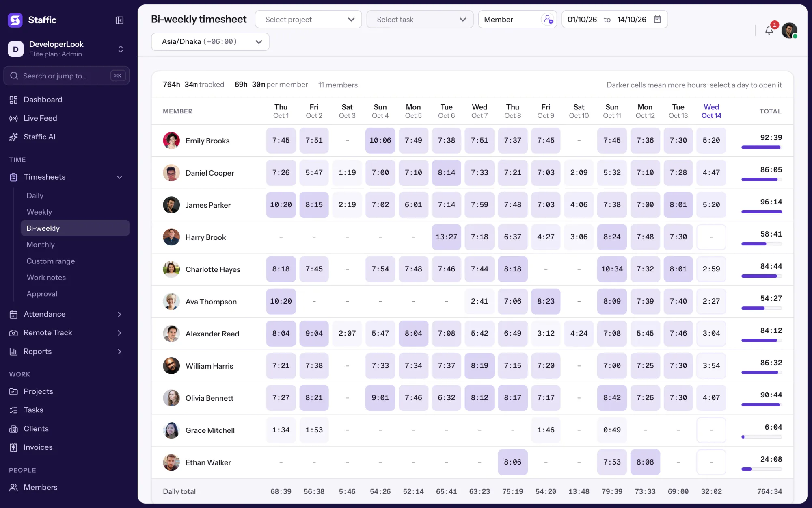The width and height of the screenshot is (812, 508).
Task: Click James Parker's total progress bar
Action: tap(762, 212)
